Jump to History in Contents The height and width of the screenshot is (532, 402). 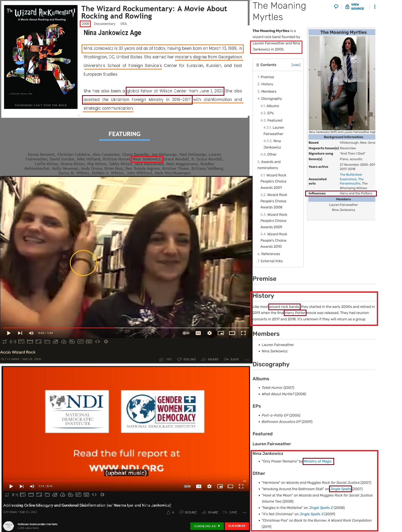[265, 84]
